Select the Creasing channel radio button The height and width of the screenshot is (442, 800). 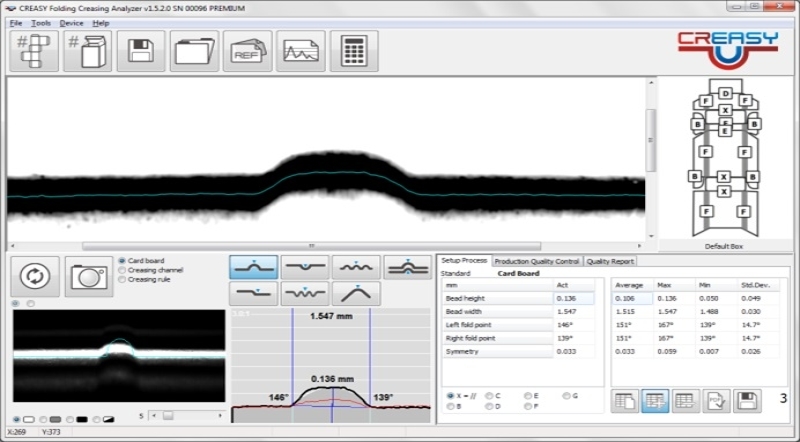click(122, 270)
